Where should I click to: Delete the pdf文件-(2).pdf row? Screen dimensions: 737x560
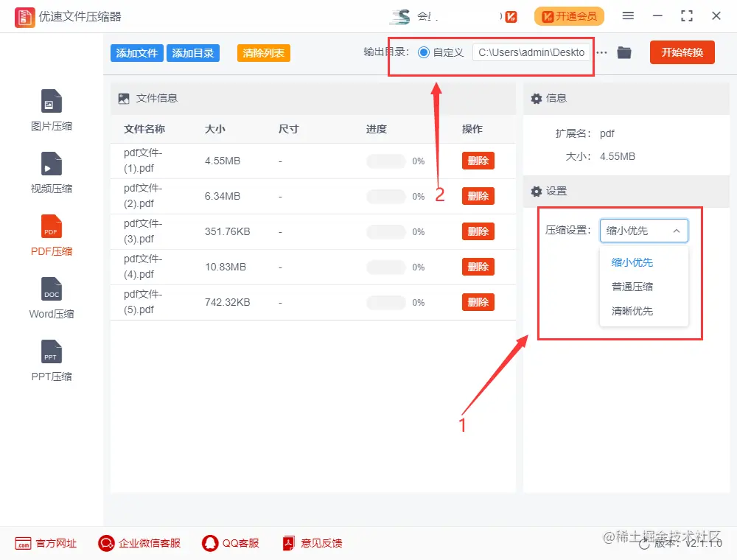click(x=478, y=196)
